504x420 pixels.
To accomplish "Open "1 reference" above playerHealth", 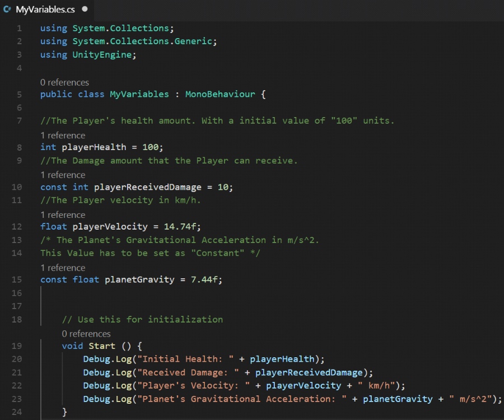I will [63, 135].
